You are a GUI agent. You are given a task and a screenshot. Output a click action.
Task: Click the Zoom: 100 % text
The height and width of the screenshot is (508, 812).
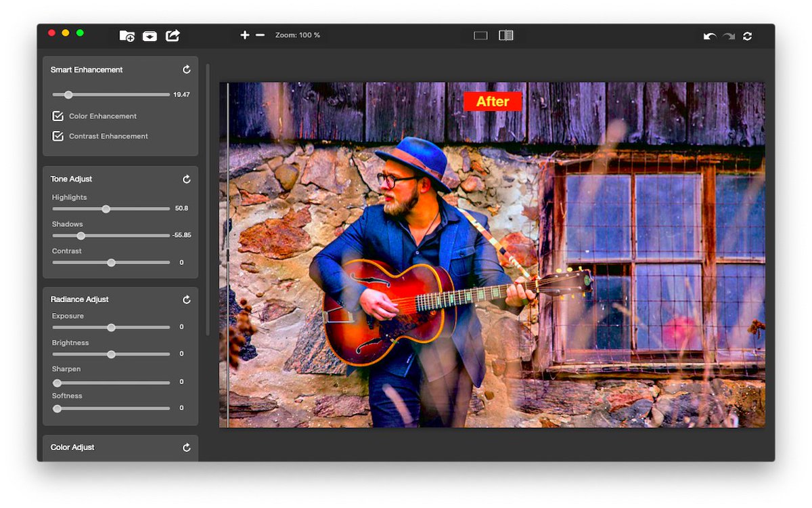pyautogui.click(x=298, y=35)
